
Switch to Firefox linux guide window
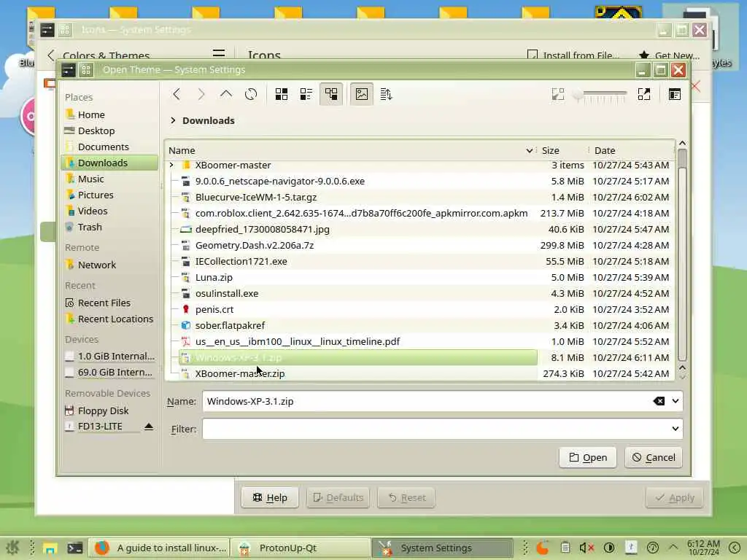160,548
